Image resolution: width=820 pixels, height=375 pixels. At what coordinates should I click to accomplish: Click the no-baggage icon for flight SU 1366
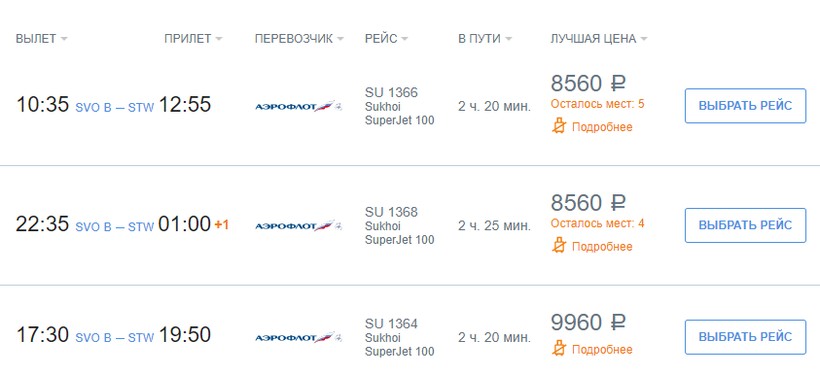pyautogui.click(x=559, y=127)
